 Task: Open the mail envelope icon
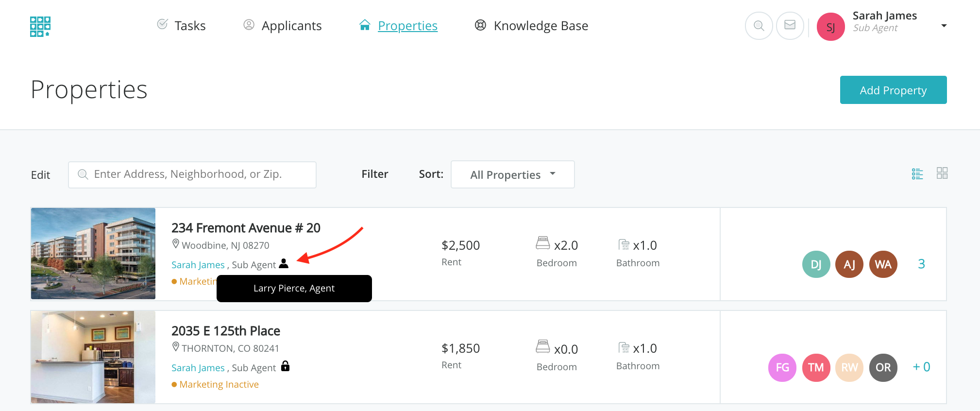pyautogui.click(x=790, y=26)
